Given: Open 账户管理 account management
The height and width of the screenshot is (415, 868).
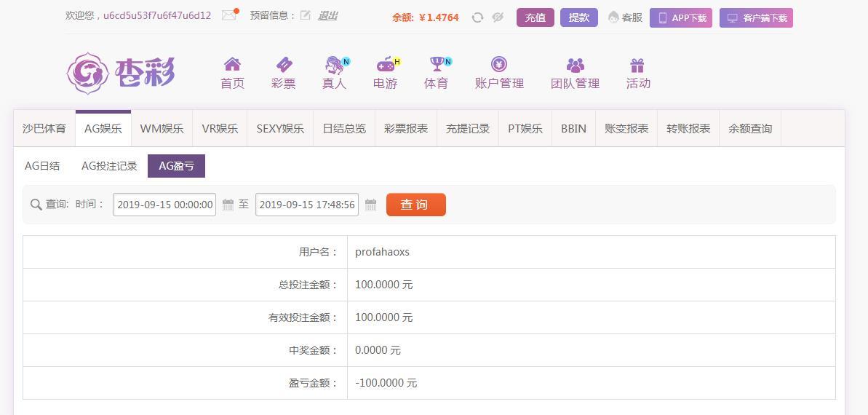Looking at the screenshot, I should (x=499, y=73).
